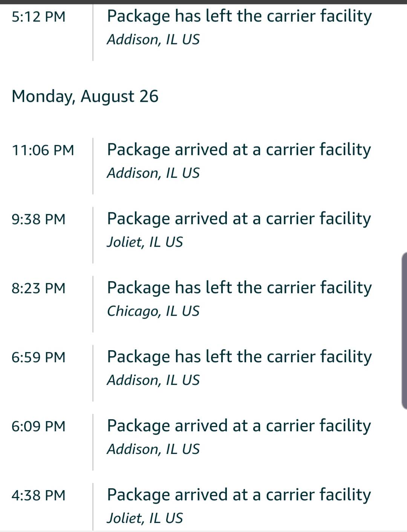Screen dimensions: 407x532
Task: Click Joliet, IL US under 4:38 PM
Action: pyautogui.click(x=145, y=518)
